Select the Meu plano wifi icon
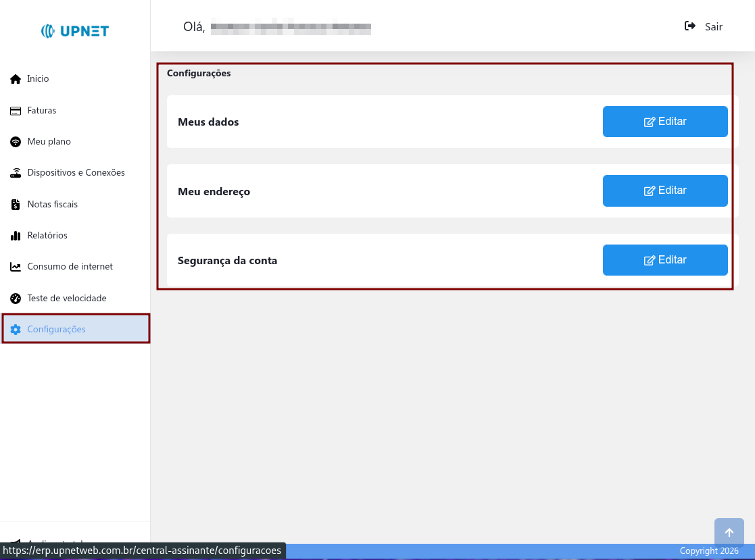The width and height of the screenshot is (755, 560). click(x=15, y=141)
